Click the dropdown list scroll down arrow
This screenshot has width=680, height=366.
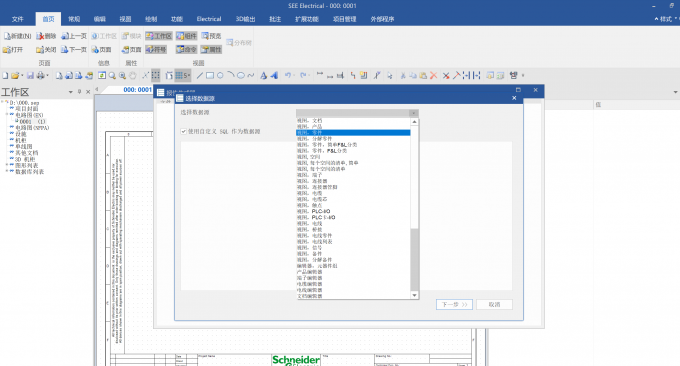pyautogui.click(x=415, y=295)
